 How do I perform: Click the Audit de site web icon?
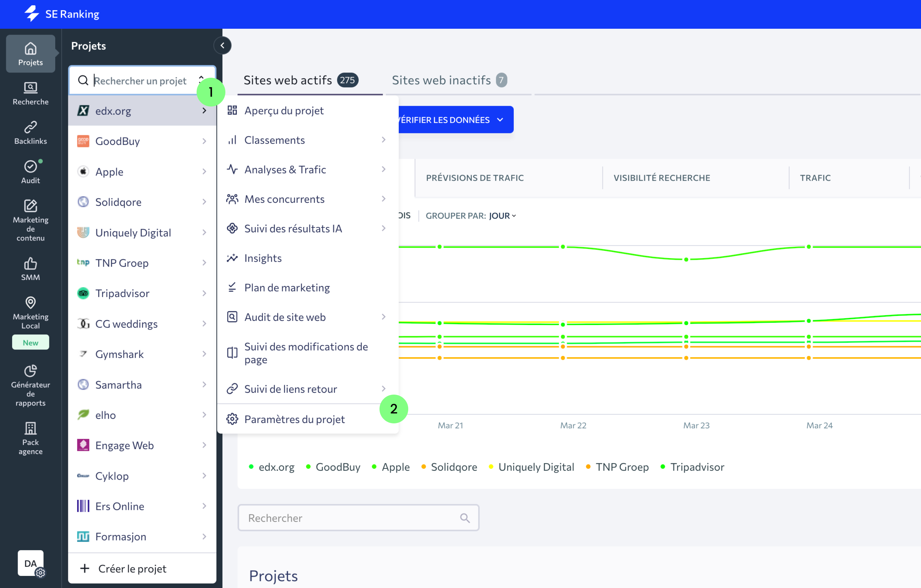pyautogui.click(x=232, y=317)
